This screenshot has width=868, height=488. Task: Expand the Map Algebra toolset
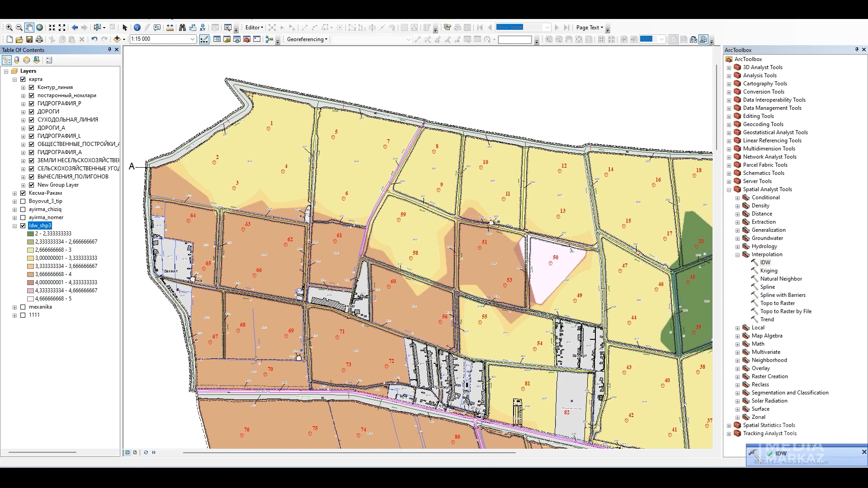[737, 336]
